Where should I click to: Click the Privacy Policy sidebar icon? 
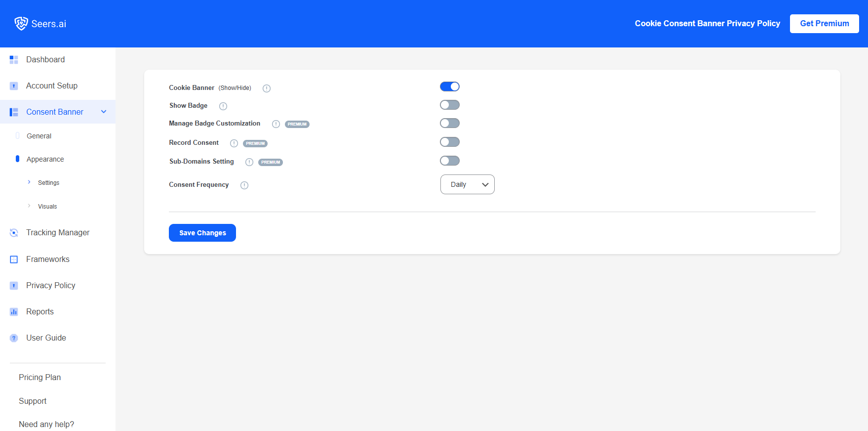(14, 286)
